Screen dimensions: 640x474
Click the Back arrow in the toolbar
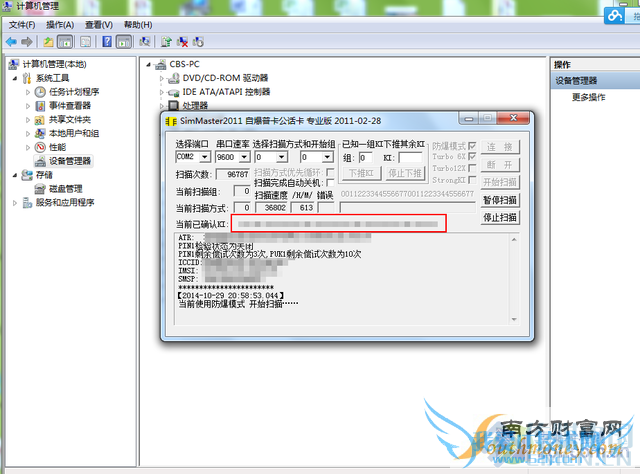(x=11, y=42)
